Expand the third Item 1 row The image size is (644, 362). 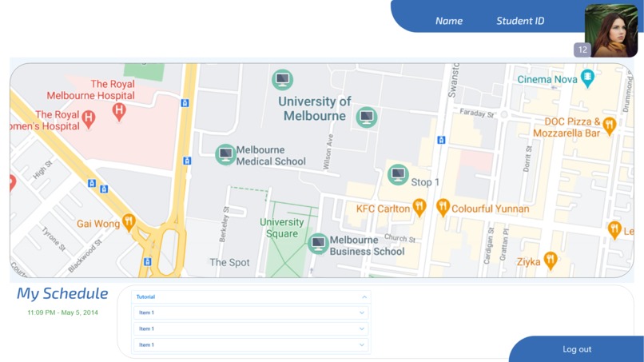point(251,344)
